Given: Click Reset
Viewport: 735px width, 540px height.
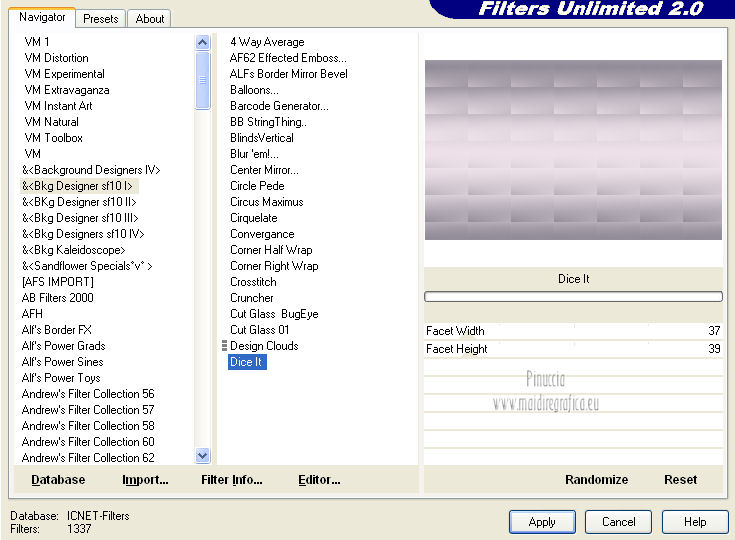Looking at the screenshot, I should pos(680,480).
